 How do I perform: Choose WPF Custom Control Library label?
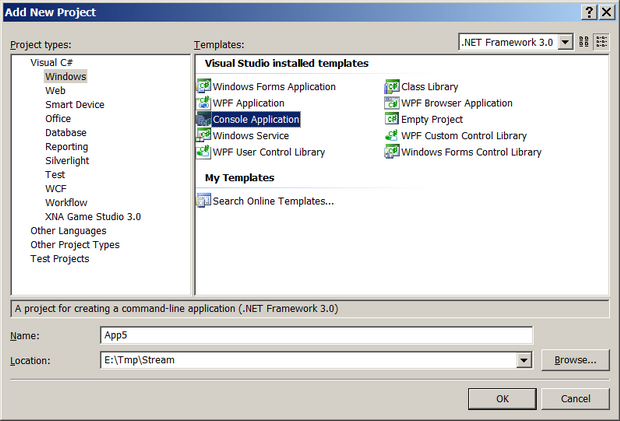point(464,136)
